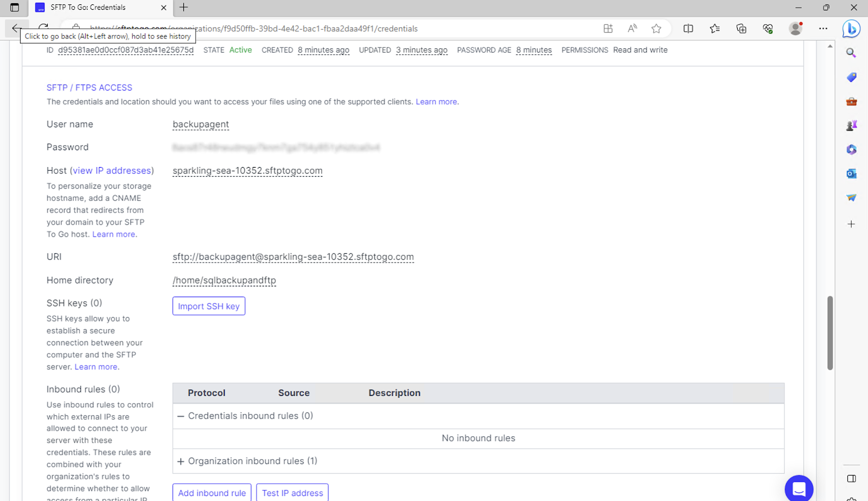Click the Created 8 minutes ago value

[323, 50]
